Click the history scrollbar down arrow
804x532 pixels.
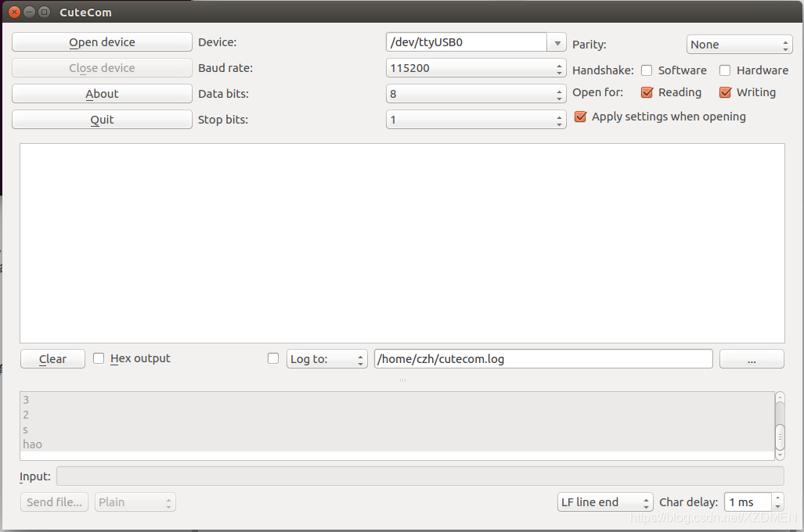tap(780, 455)
